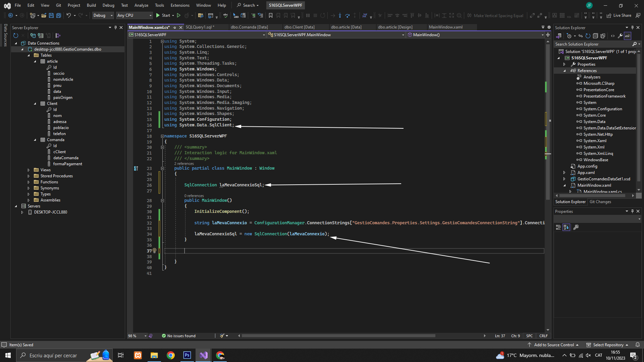Click Show All Files in Solution Explorer
644x362 pixels.
pyautogui.click(x=603, y=36)
